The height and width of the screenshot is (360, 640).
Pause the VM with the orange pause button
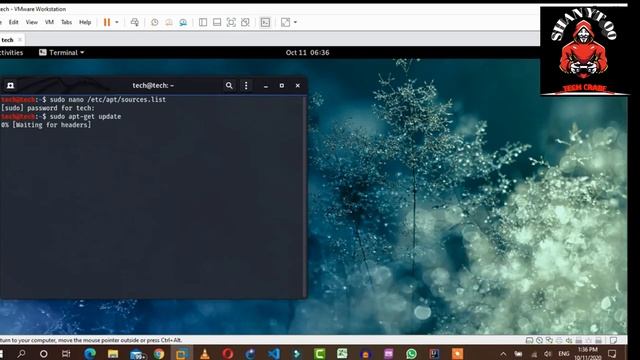[107, 22]
